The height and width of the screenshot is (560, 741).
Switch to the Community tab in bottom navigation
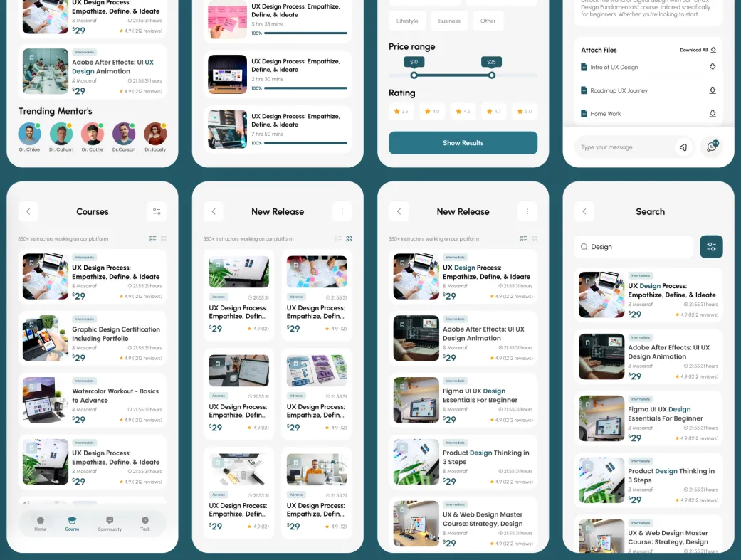110,524
